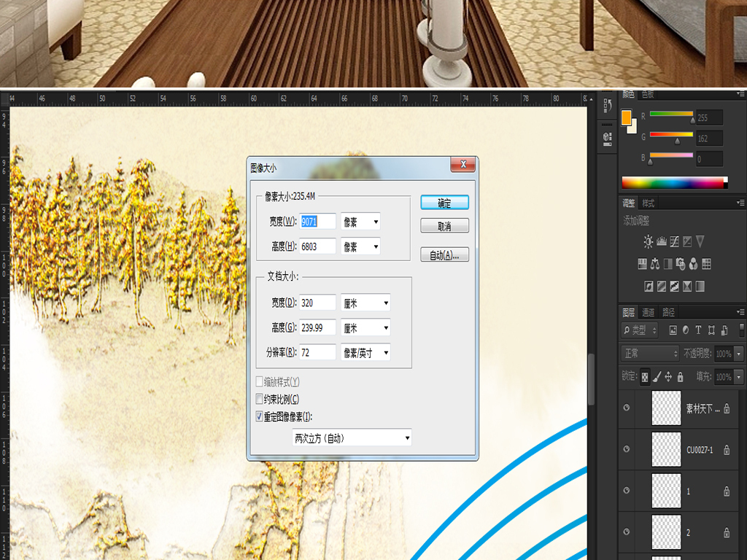Hide the CU0027-1 layer
Screen dimensions: 747x560
pyautogui.click(x=627, y=450)
